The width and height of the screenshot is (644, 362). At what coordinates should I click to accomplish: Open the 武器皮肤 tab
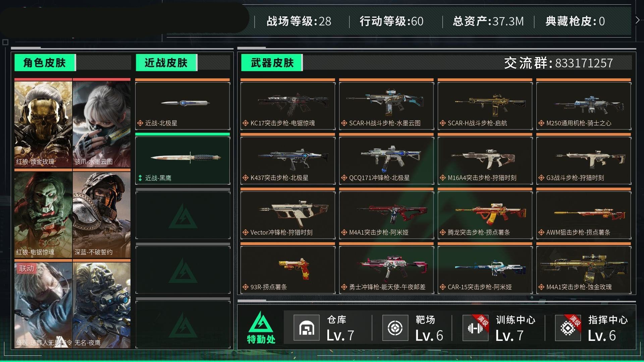tap(272, 63)
